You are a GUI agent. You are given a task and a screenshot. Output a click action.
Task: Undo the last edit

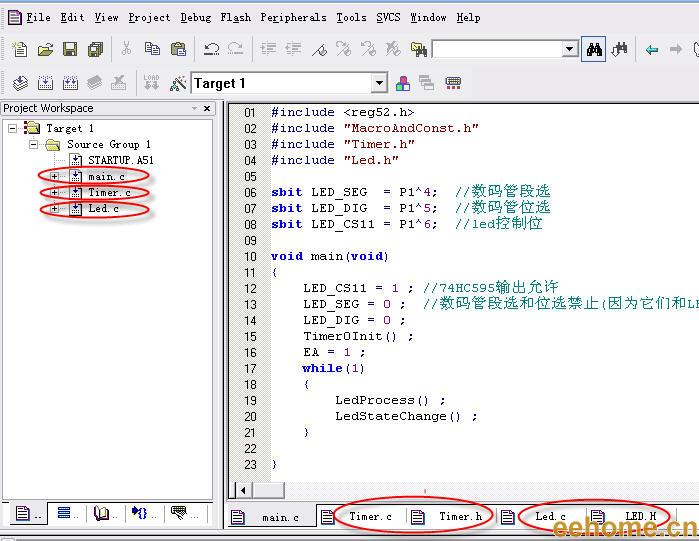[211, 49]
